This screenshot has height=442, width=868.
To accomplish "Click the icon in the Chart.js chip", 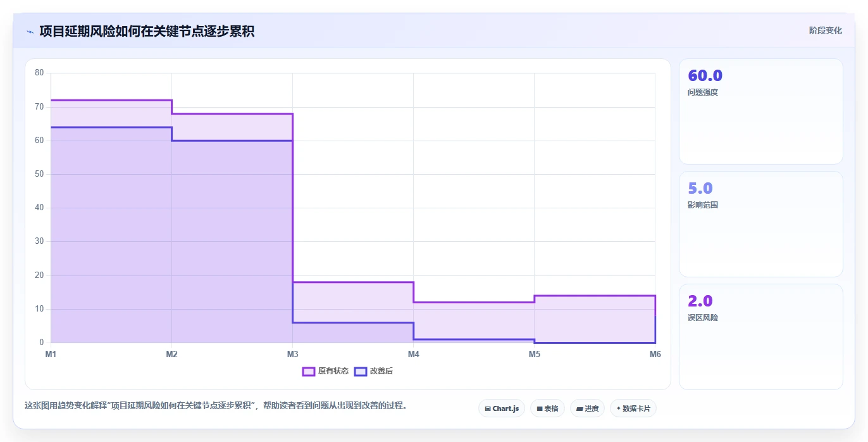I will point(488,409).
